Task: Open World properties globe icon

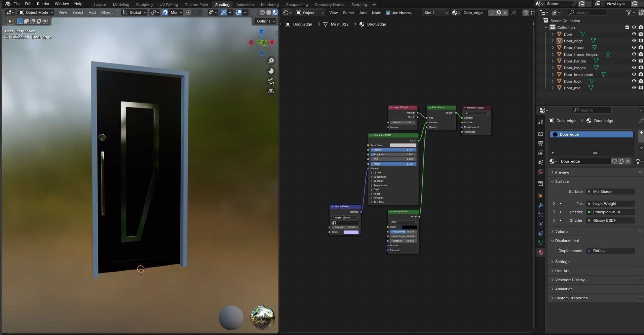Action: 541,172
